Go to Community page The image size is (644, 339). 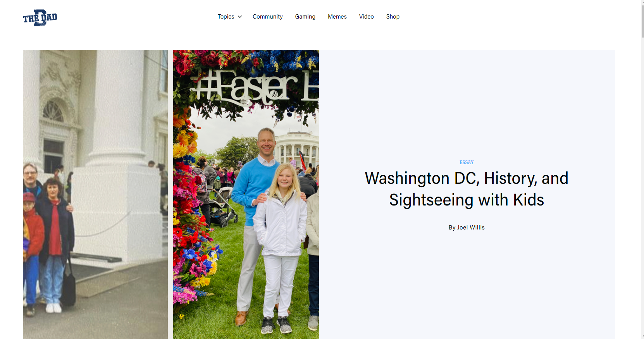268,17
